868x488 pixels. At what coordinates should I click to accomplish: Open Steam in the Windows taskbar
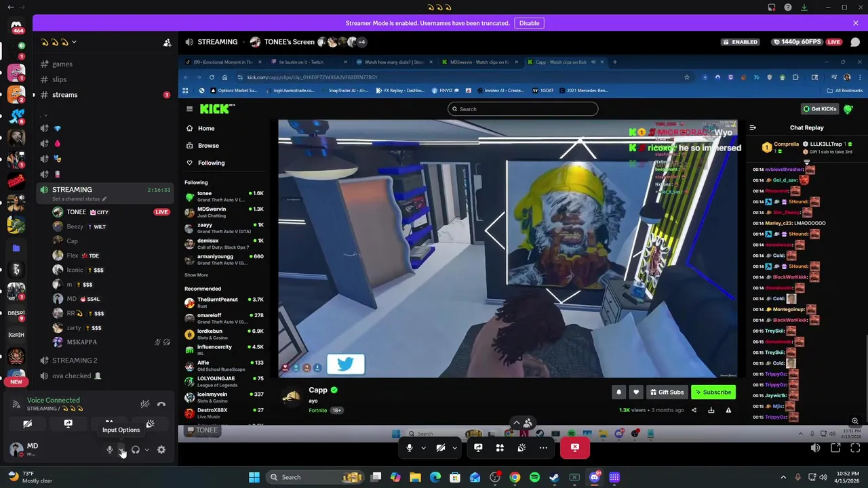click(555, 477)
